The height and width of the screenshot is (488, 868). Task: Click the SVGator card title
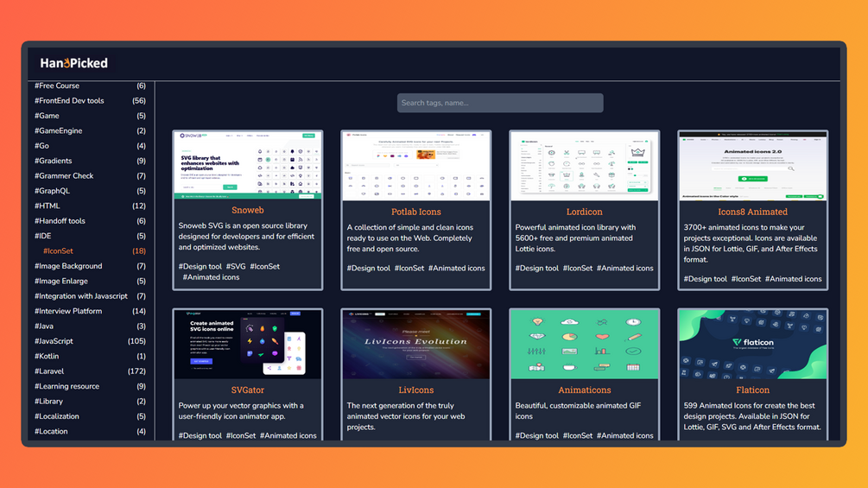pos(248,390)
